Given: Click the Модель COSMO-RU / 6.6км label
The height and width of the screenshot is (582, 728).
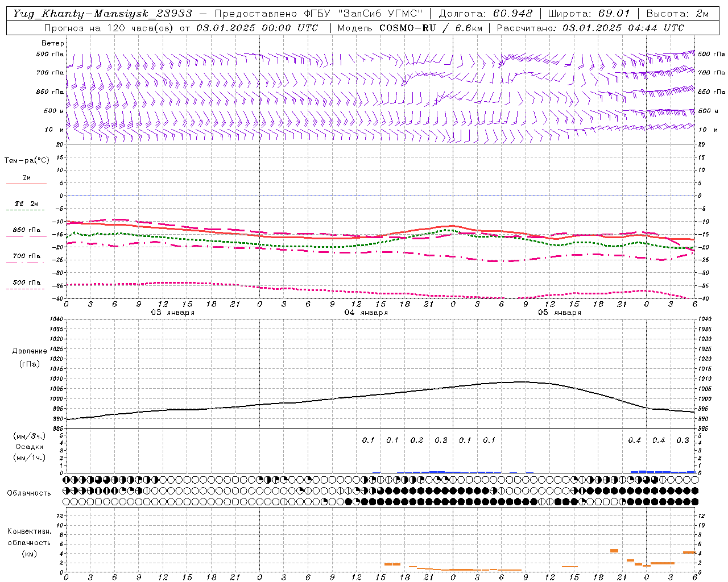Looking at the screenshot, I should (x=409, y=28).
